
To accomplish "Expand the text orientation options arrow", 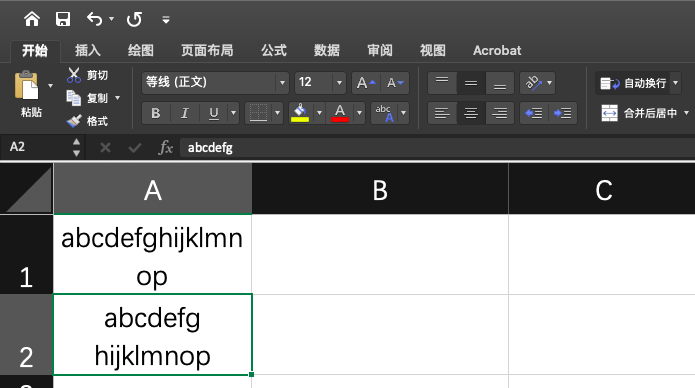I will 550,83.
